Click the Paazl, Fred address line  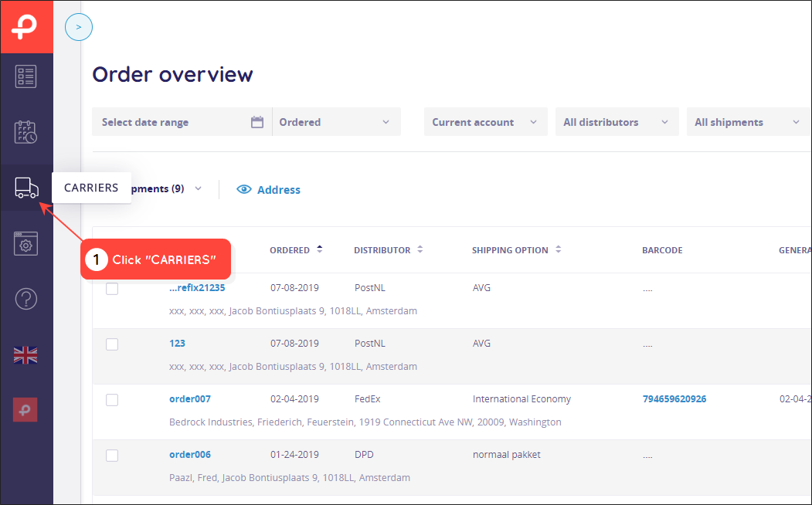click(290, 477)
